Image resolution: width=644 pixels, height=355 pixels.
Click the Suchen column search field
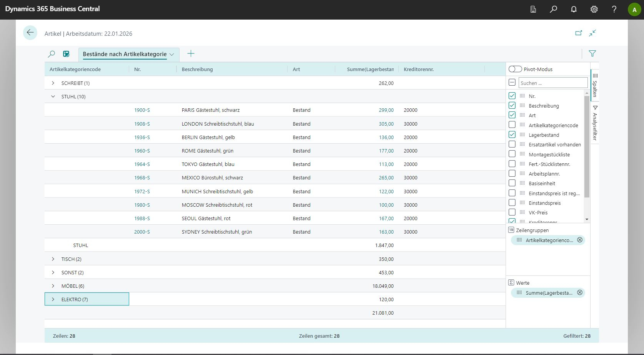point(552,83)
